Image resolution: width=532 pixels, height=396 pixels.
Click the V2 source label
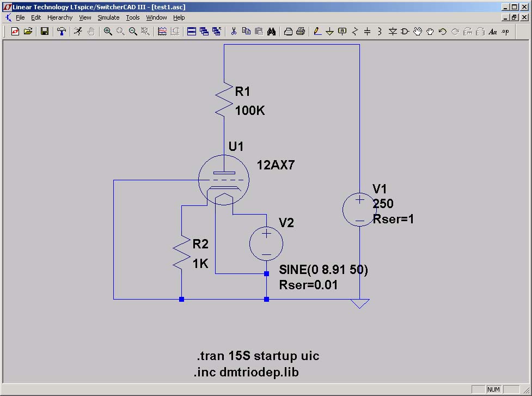click(286, 223)
